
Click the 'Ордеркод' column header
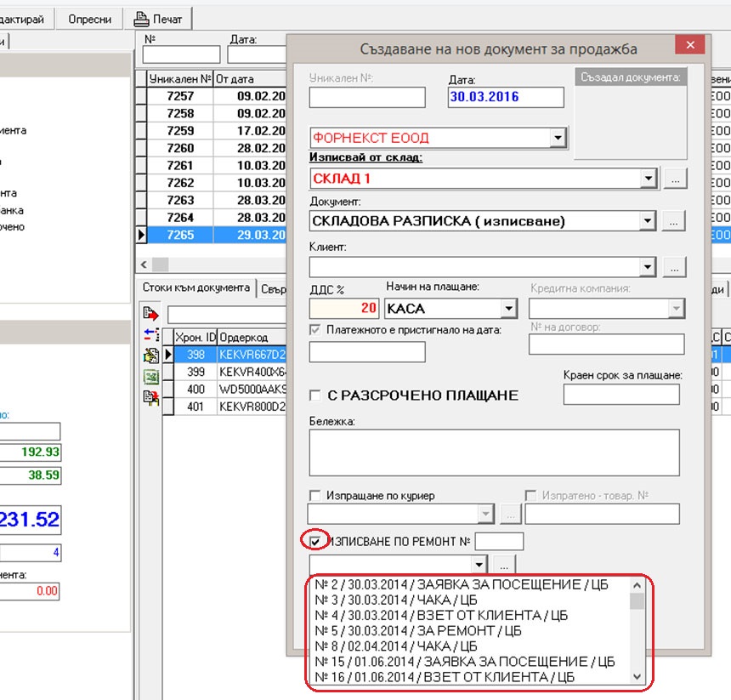(252, 337)
